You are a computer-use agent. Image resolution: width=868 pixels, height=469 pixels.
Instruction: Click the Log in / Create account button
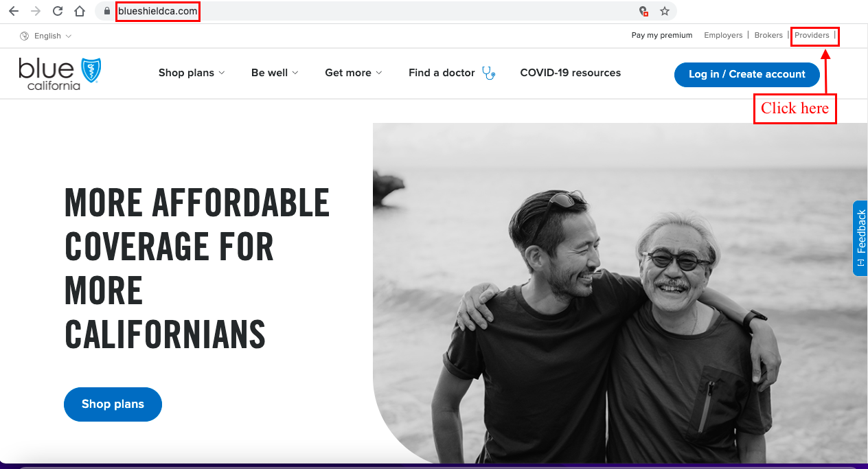[747, 74]
